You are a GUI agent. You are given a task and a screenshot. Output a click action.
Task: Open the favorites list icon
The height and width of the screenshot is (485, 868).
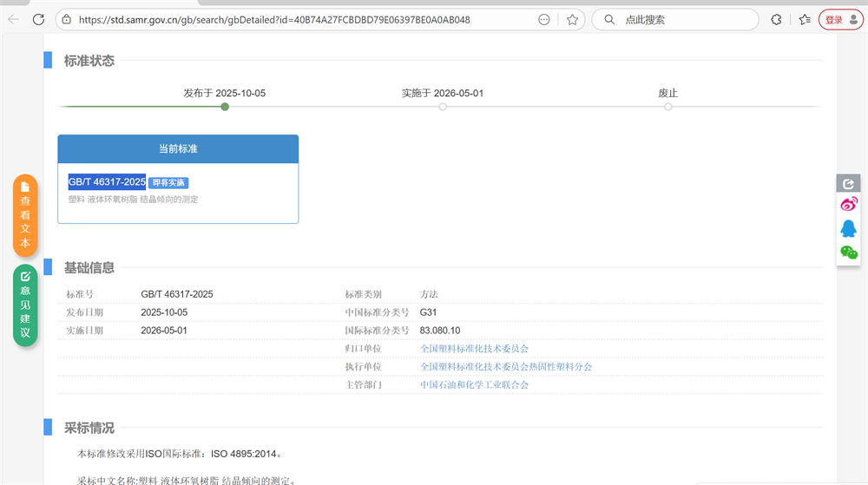tap(804, 19)
